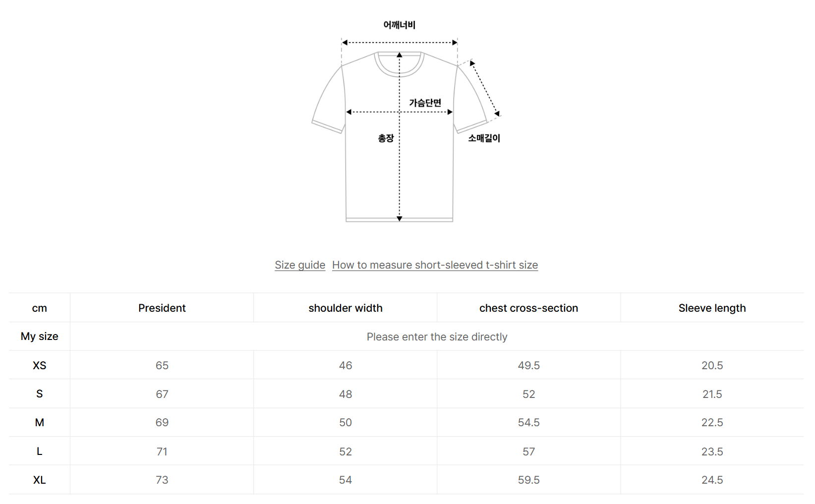The image size is (815, 504).
Task: Click the XL size row label
Action: 40,480
